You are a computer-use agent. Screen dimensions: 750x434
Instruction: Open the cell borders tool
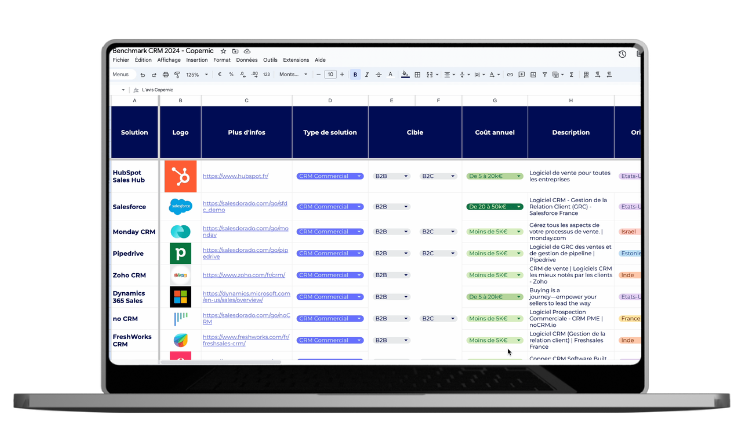(x=417, y=75)
